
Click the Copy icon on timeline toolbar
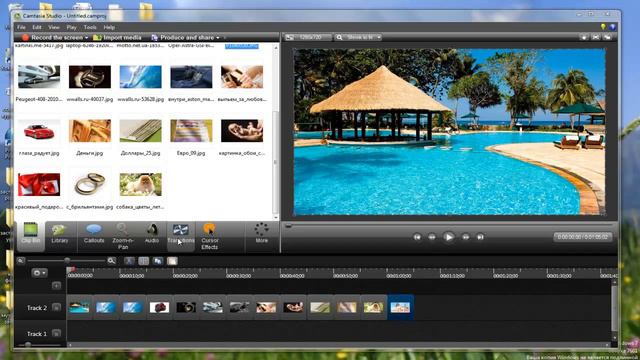[x=158, y=261]
